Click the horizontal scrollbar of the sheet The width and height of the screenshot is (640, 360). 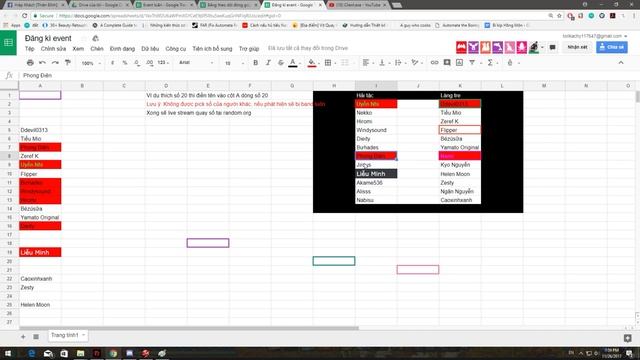[x=189, y=328]
